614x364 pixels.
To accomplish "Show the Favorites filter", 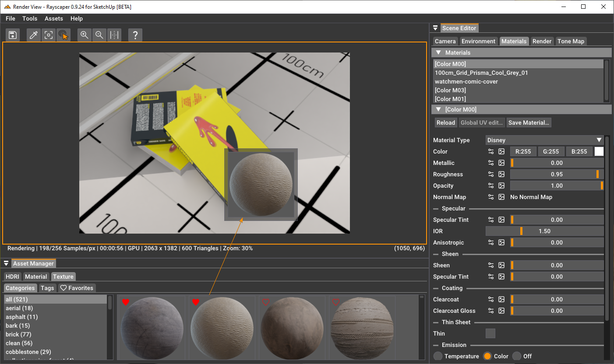I will pyautogui.click(x=77, y=288).
